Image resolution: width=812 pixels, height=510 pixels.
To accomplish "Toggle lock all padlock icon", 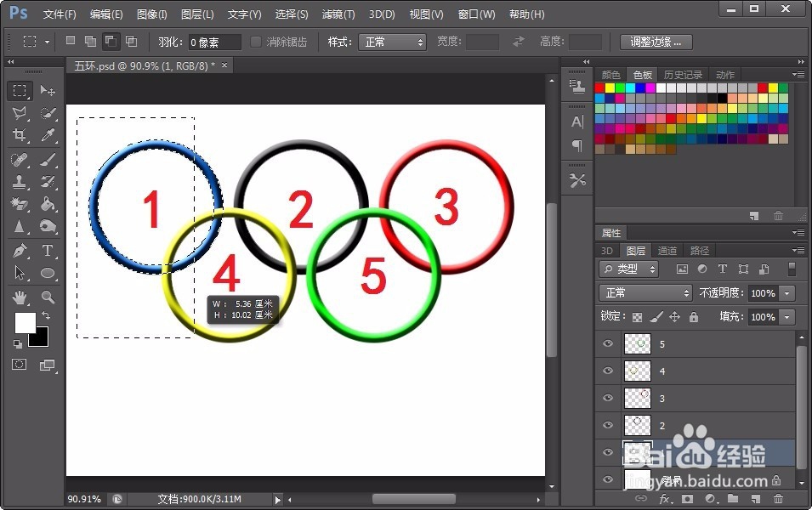I will (x=694, y=317).
